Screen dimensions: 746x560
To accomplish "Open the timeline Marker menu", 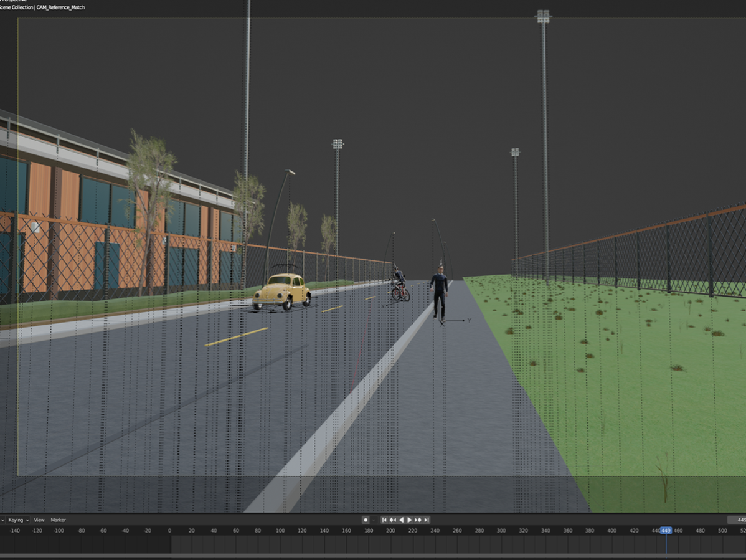I will click(58, 520).
